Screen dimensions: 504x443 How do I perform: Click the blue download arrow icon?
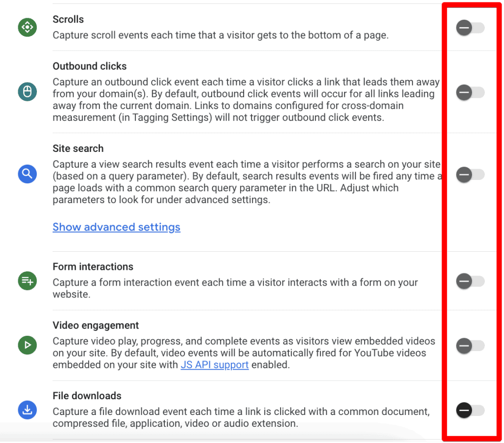click(x=27, y=410)
